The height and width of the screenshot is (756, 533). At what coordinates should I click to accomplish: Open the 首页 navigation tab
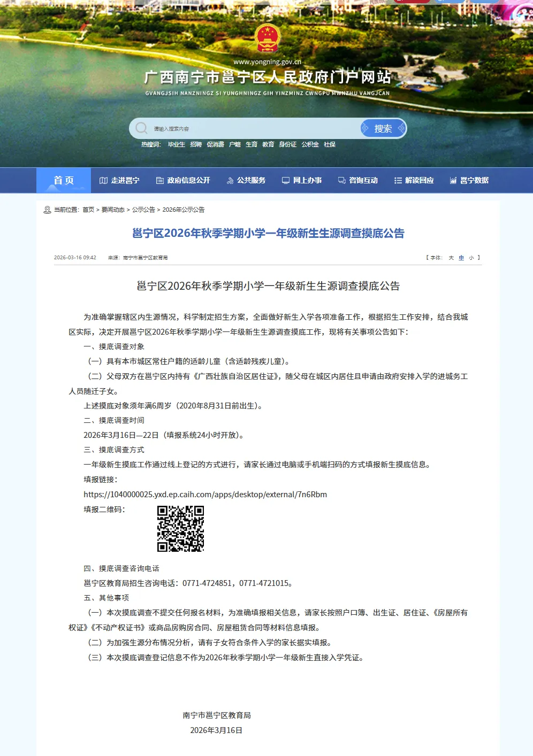click(x=64, y=181)
